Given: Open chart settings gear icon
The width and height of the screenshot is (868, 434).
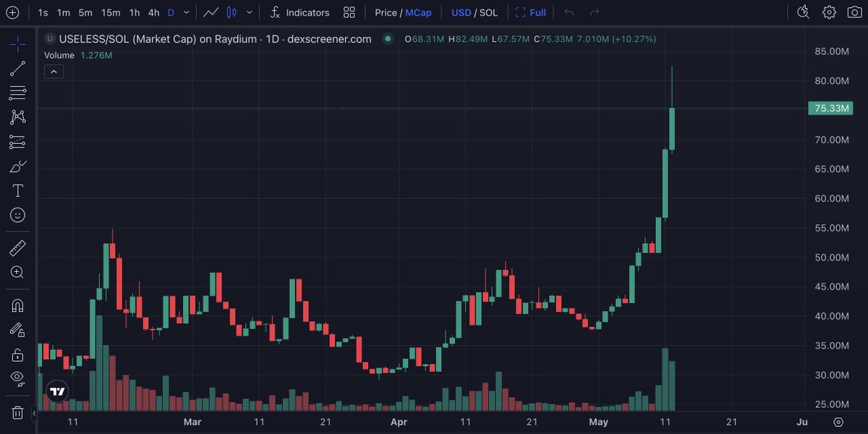Looking at the screenshot, I should [x=829, y=12].
